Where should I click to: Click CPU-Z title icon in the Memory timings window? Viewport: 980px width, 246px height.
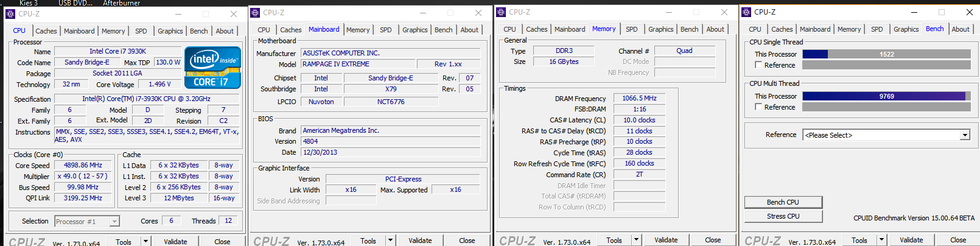[x=501, y=12]
